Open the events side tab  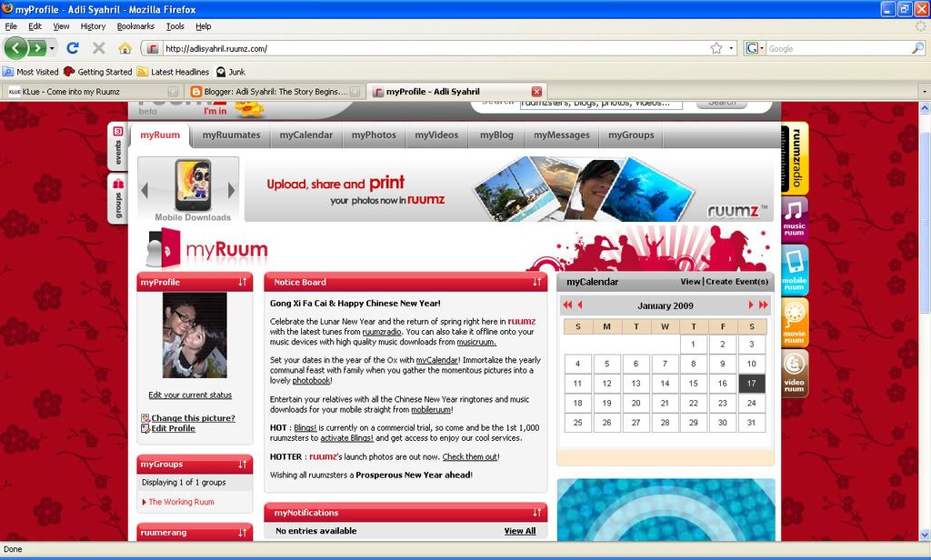pyautogui.click(x=117, y=146)
